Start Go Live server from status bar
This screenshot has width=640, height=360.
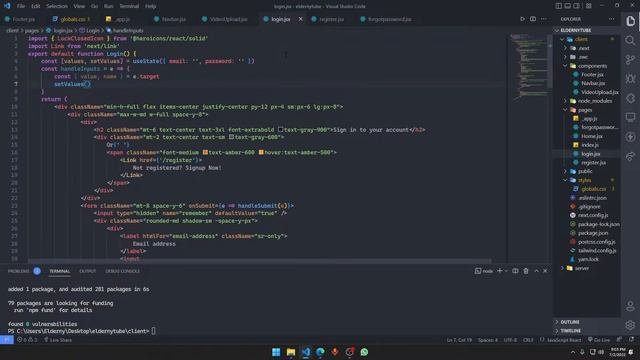pos(599,340)
